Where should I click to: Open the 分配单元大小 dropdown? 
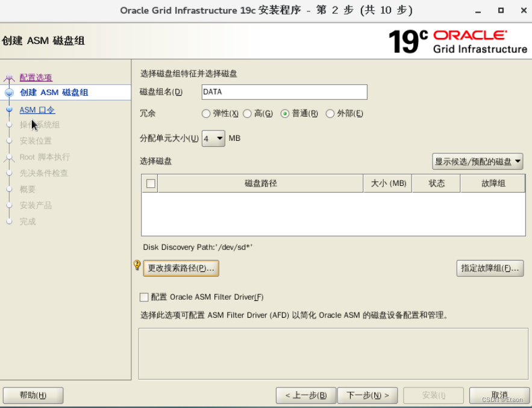(x=213, y=138)
